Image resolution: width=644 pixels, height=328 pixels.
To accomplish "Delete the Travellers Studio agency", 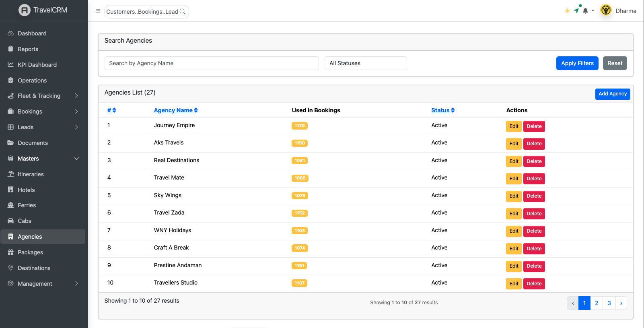I will click(x=534, y=284).
